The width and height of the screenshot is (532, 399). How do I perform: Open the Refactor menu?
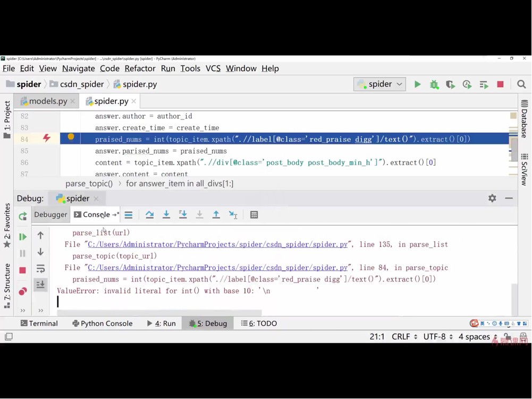pos(140,69)
